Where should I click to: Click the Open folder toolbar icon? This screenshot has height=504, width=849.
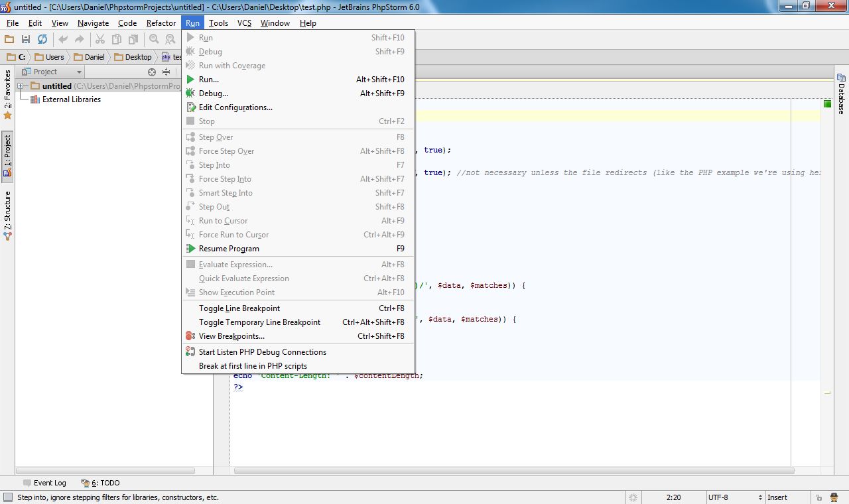[9, 40]
